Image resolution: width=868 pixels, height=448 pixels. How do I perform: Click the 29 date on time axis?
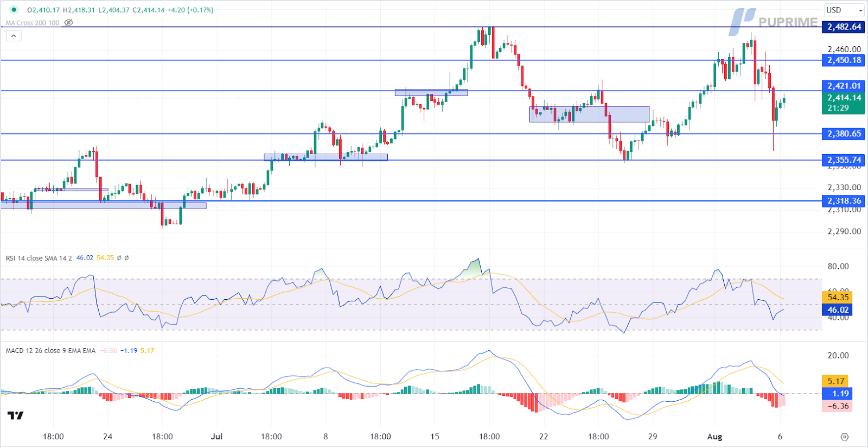tap(653, 437)
